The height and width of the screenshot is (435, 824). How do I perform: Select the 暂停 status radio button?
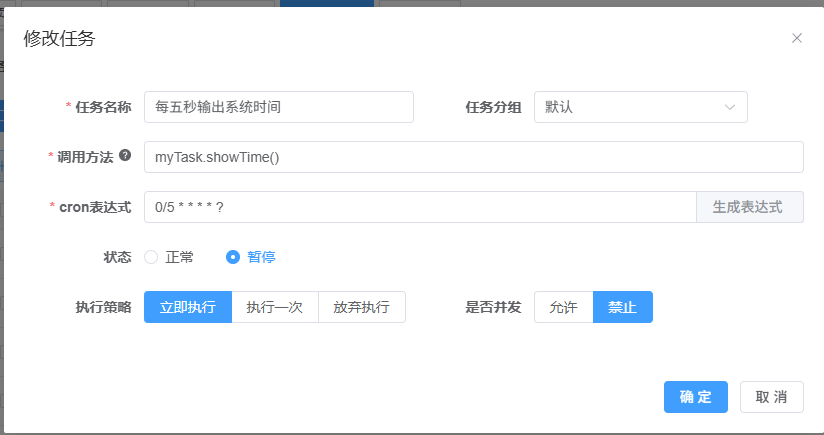tap(233, 257)
